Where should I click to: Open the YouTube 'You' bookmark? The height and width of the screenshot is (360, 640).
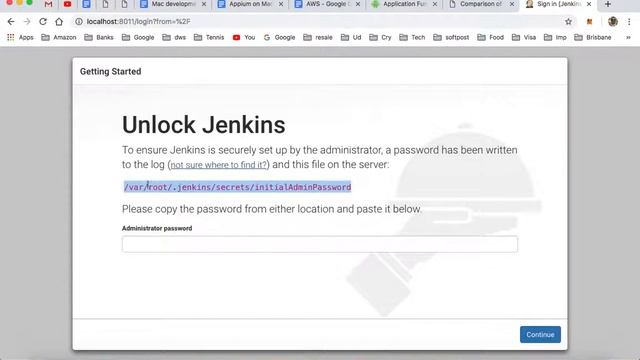[x=244, y=37]
